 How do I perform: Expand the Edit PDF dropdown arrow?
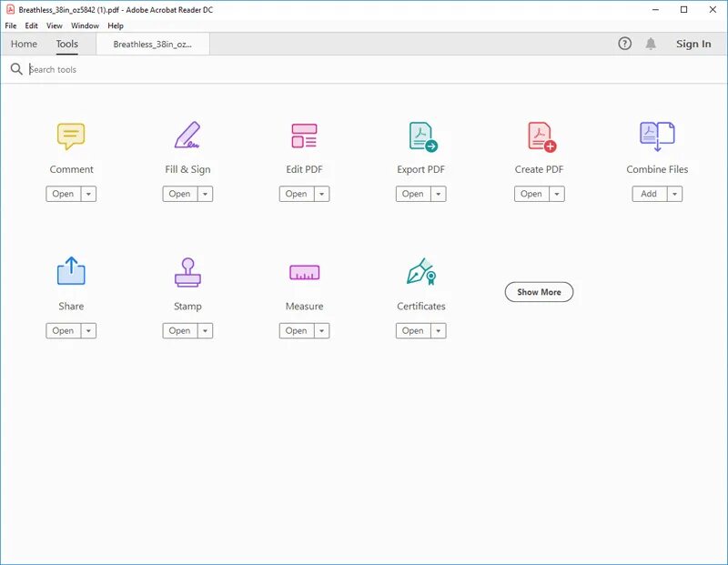322,194
